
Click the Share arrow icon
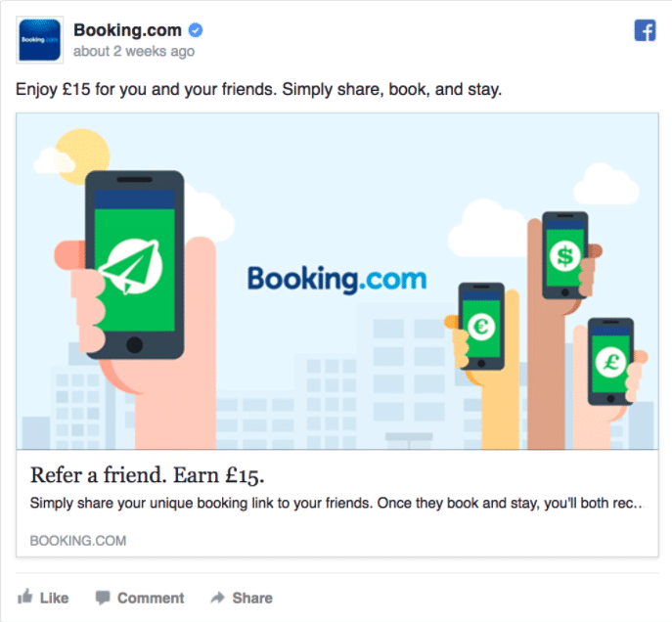(218, 598)
